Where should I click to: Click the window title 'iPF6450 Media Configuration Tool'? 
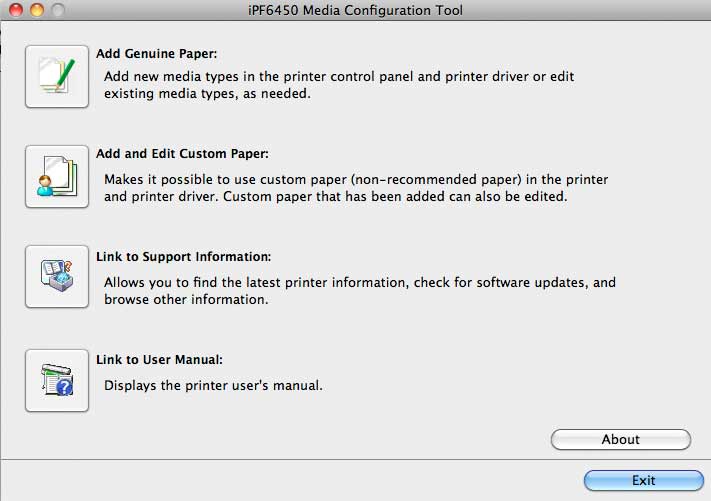(356, 10)
